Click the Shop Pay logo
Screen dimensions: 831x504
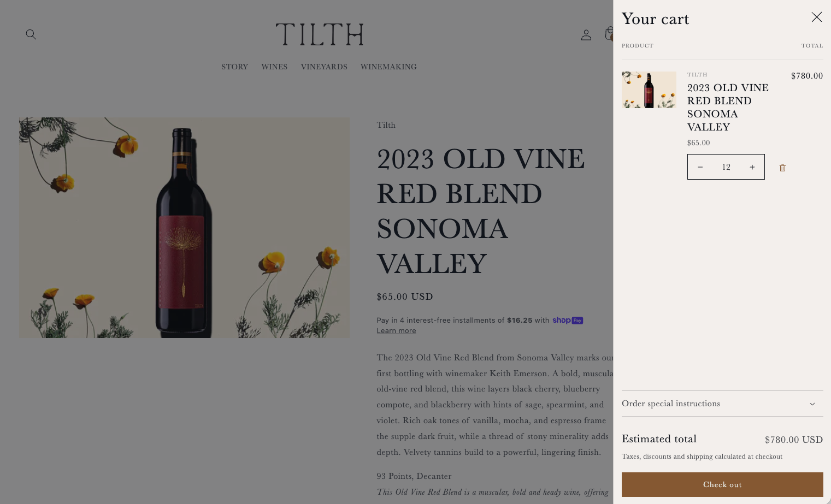coord(568,321)
